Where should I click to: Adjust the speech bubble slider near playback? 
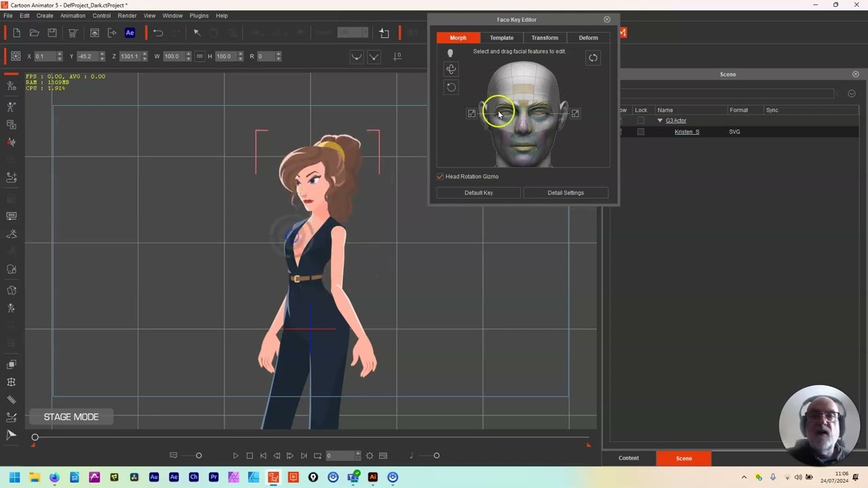pyautogui.click(x=199, y=455)
